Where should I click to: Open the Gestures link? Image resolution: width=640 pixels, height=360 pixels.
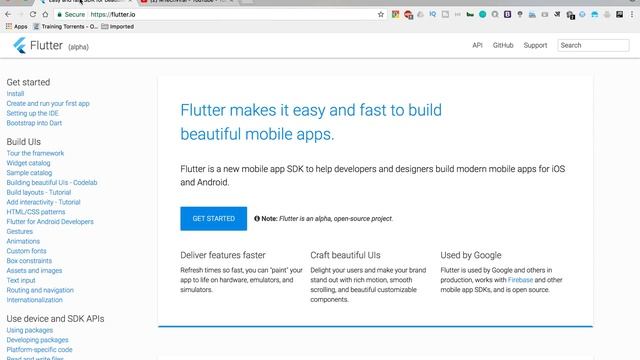click(20, 232)
